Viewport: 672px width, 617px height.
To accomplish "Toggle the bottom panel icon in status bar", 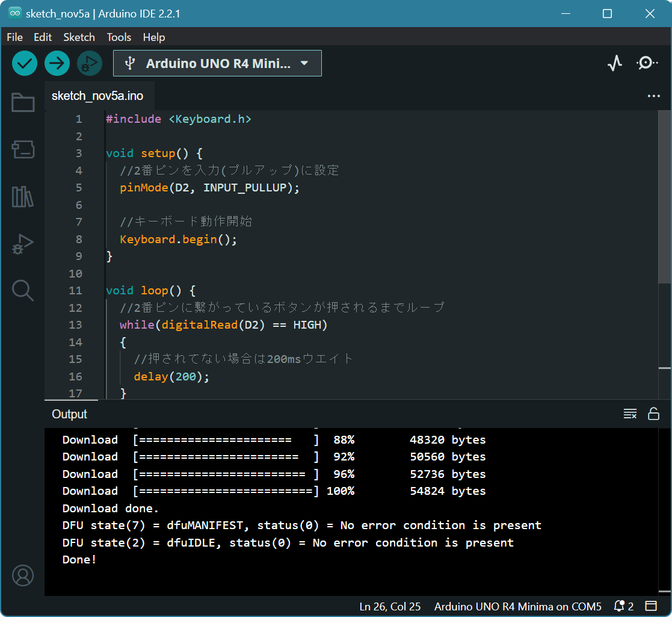I will pos(651,606).
